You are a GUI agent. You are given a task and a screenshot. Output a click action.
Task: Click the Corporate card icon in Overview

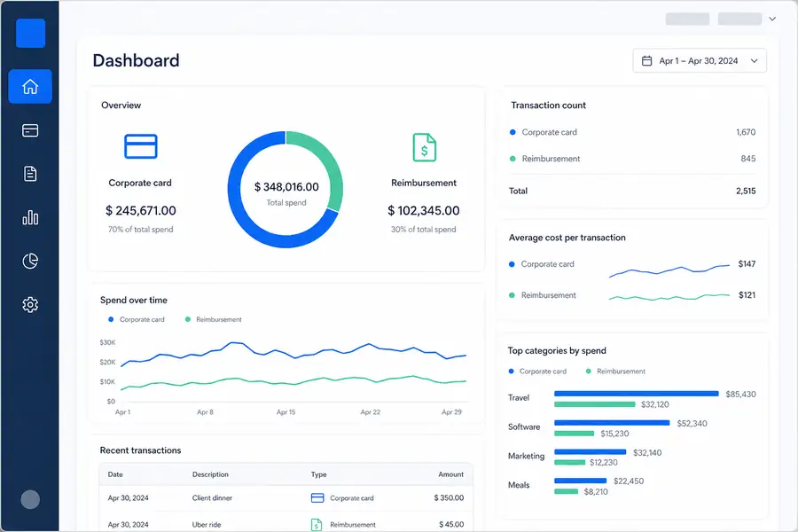pyautogui.click(x=141, y=146)
